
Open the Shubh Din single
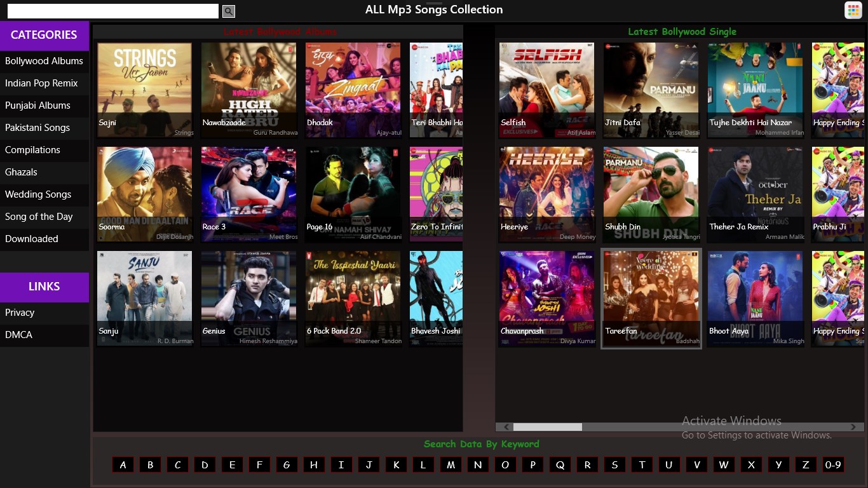click(651, 194)
